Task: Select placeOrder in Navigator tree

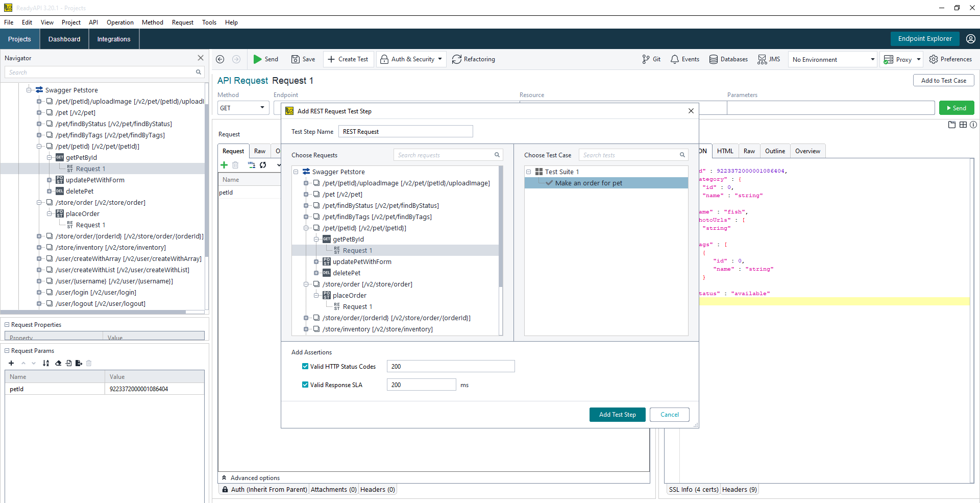Action: (x=83, y=214)
